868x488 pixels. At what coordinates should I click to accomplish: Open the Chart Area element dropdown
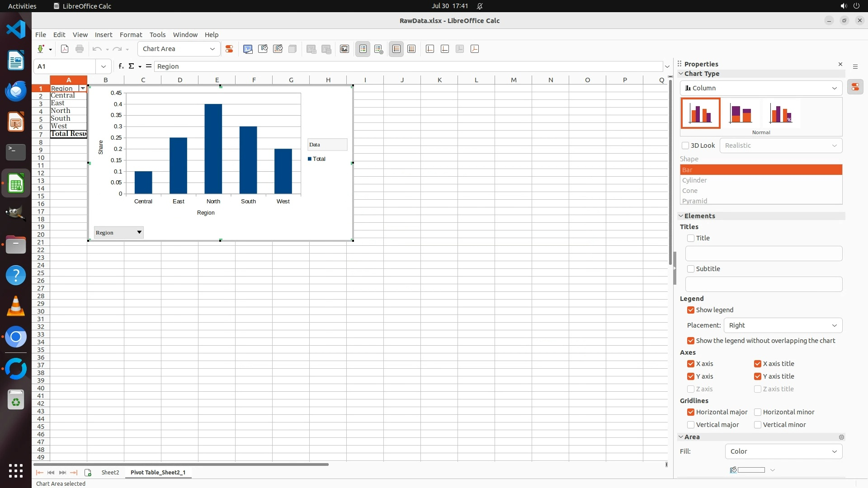(x=212, y=49)
